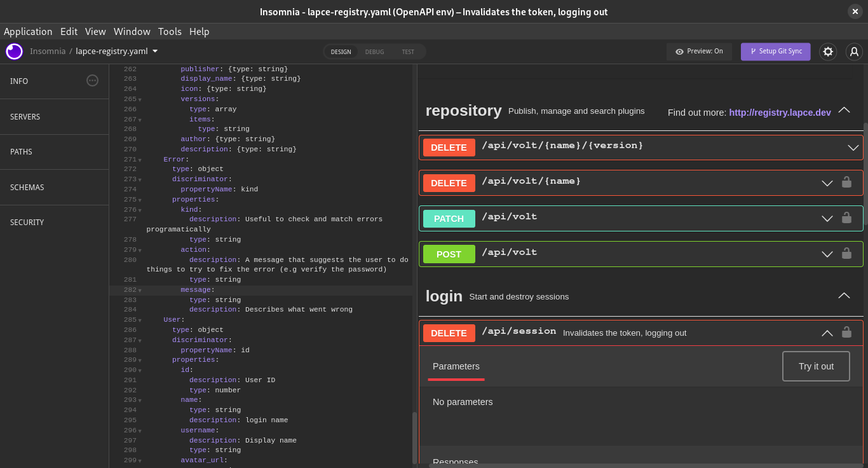868x468 pixels.
Task: Open the http://registry.lapce.dev link
Action: (780, 112)
